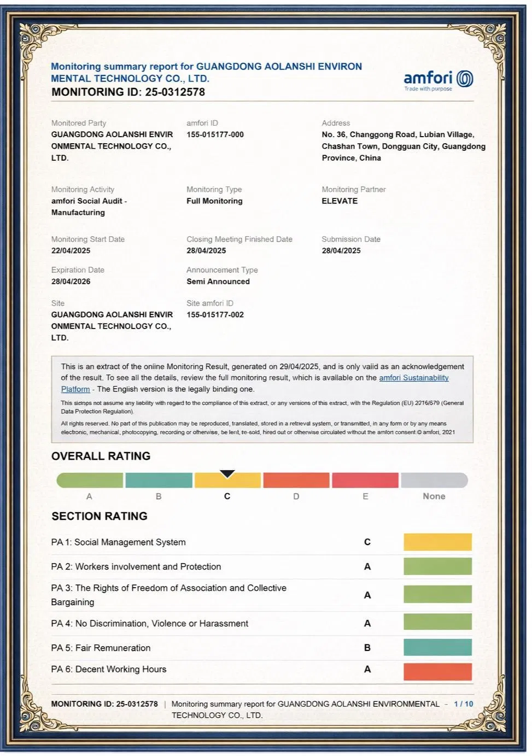Click the yellow C segment in overall rating

[227, 482]
